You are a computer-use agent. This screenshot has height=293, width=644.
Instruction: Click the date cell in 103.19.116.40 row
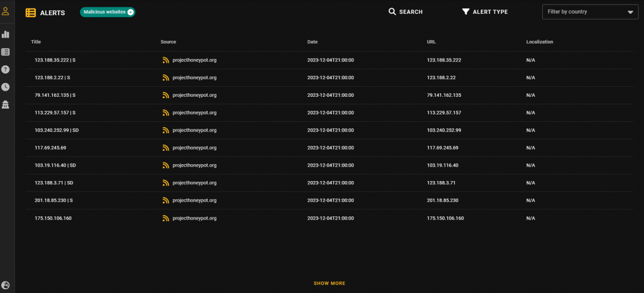(331, 165)
